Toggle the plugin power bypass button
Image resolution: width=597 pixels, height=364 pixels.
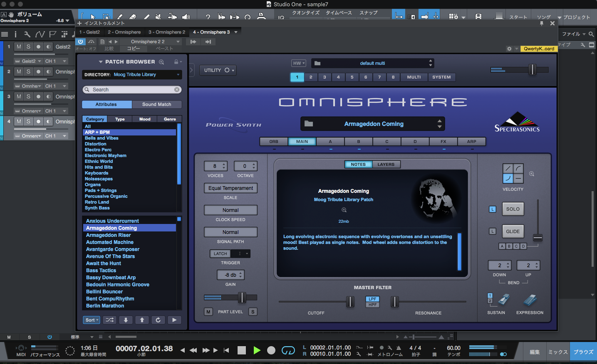pos(81,42)
